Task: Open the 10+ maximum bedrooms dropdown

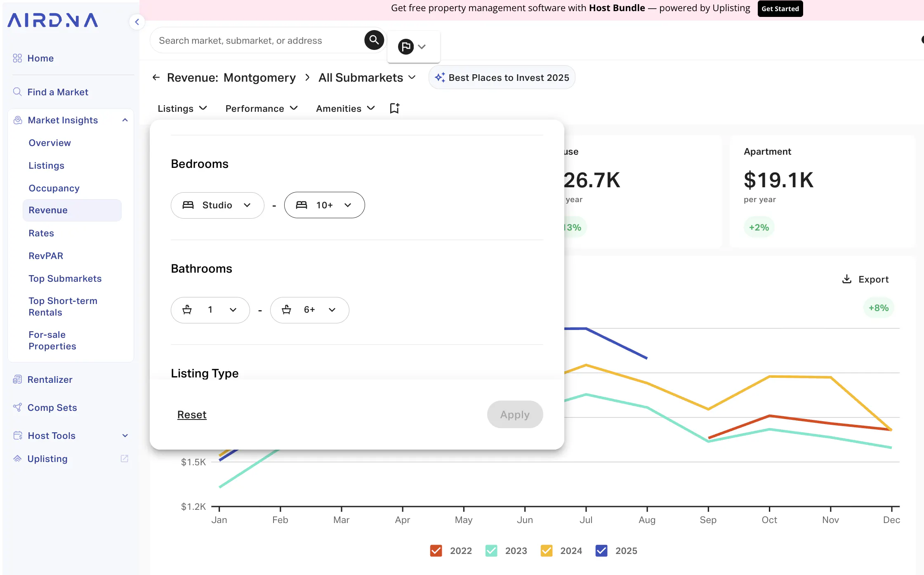Action: pos(324,205)
